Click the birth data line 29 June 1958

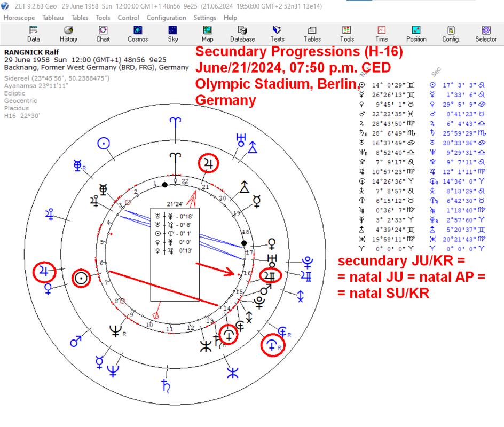click(x=85, y=60)
